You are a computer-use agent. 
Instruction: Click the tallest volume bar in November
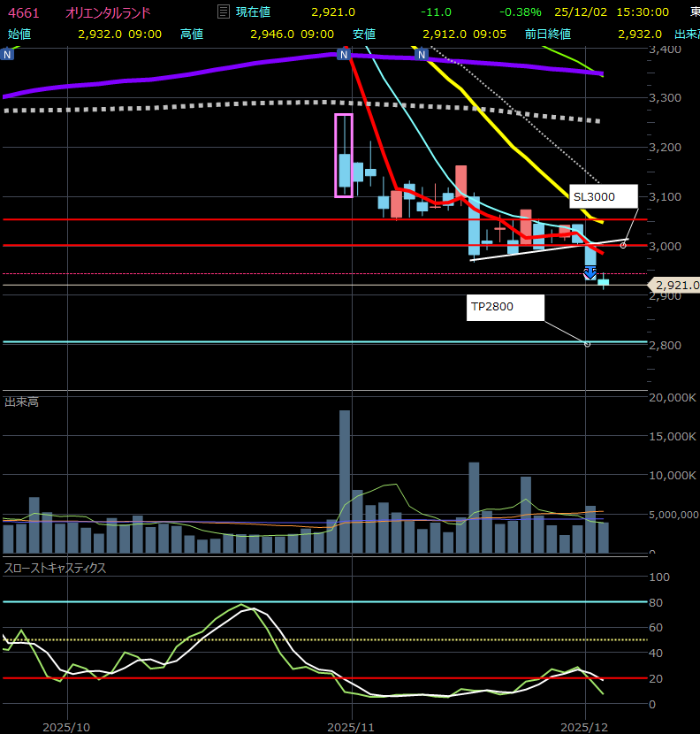[345, 481]
